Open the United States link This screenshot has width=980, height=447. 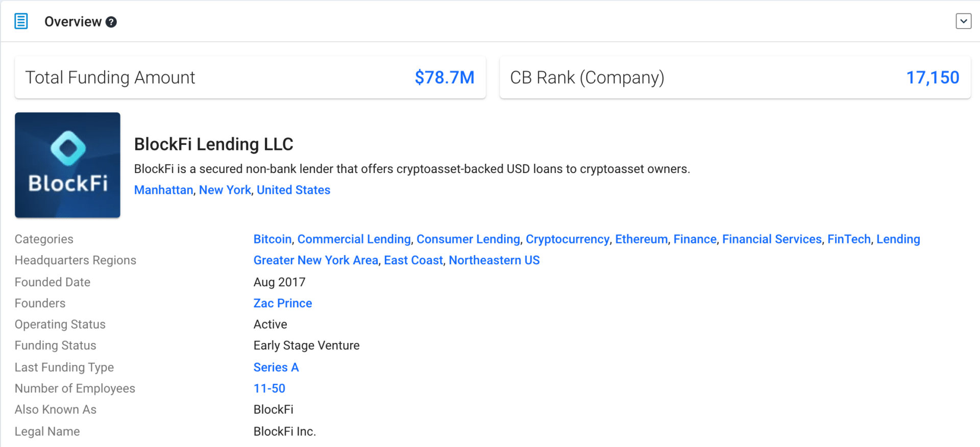click(293, 190)
